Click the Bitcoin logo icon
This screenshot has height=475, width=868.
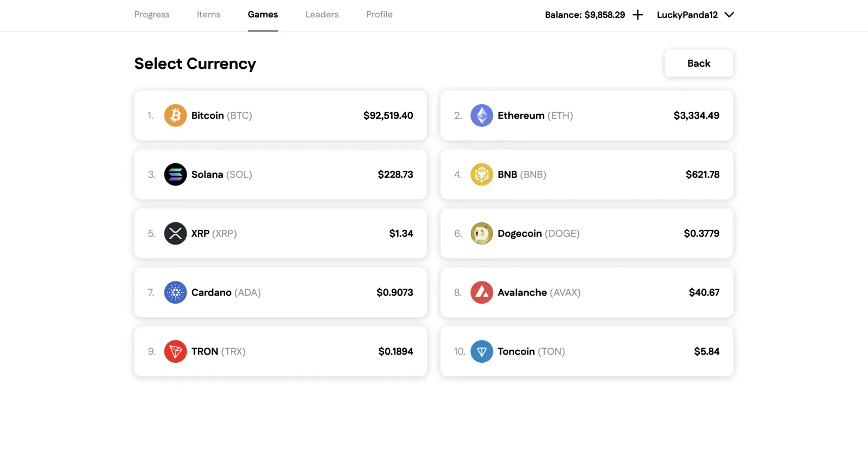[x=175, y=115]
